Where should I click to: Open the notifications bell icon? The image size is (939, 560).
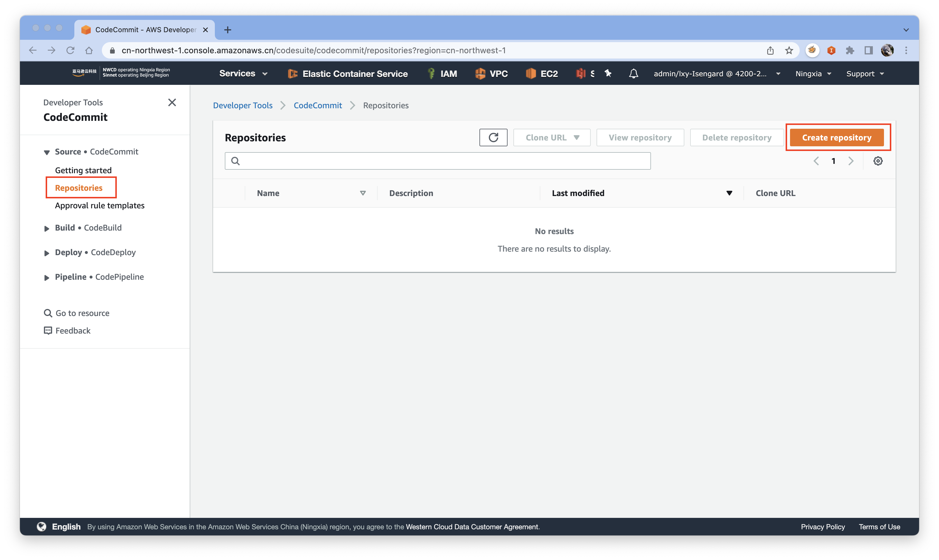pyautogui.click(x=633, y=74)
